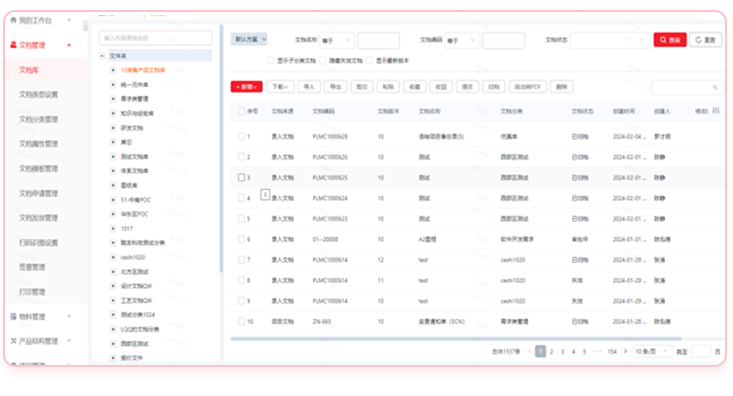The image size is (733, 396).
Task: Click the reset button with the circular arrow icon
Action: pos(705,40)
